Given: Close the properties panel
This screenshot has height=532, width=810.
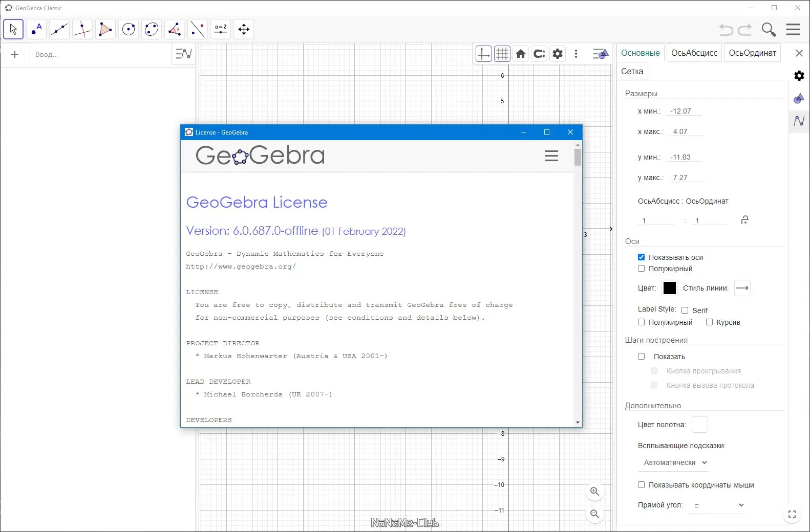Looking at the screenshot, I should click(x=799, y=53).
